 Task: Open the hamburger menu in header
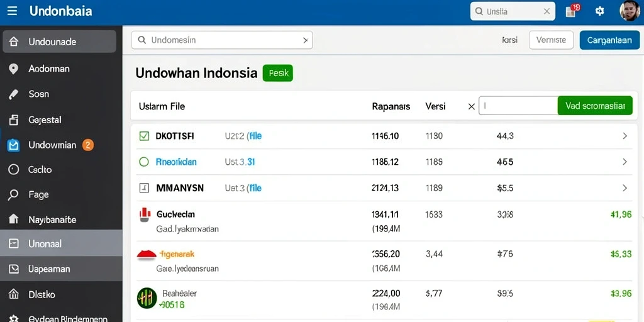[13, 11]
